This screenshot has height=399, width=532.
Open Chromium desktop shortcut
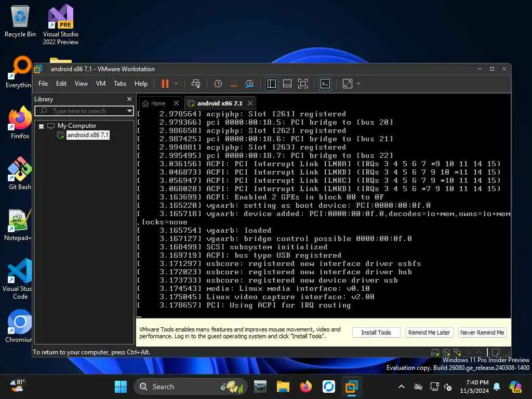tap(19, 326)
